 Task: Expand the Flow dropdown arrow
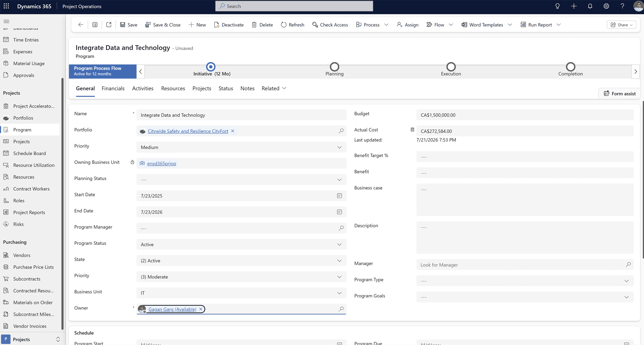coord(451,25)
